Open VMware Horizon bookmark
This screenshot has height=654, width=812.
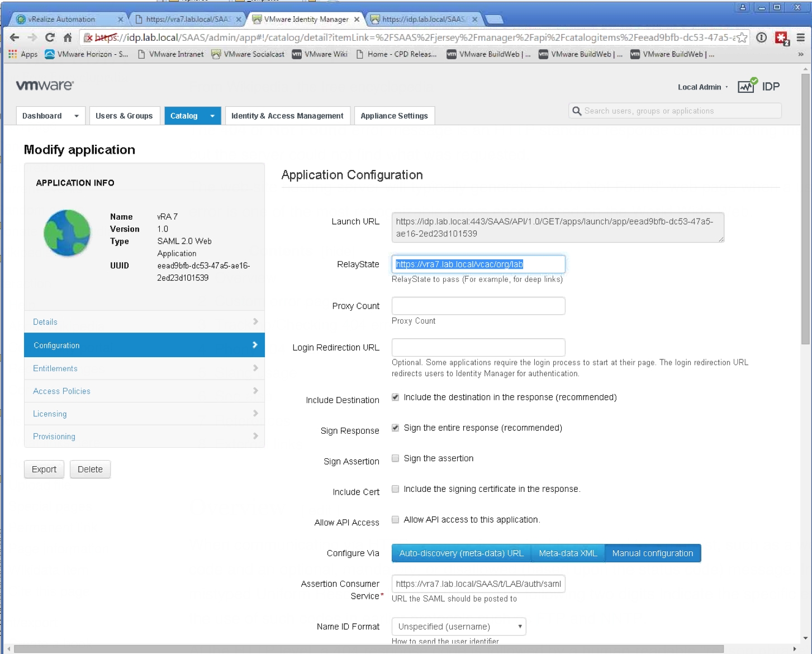[x=87, y=54]
